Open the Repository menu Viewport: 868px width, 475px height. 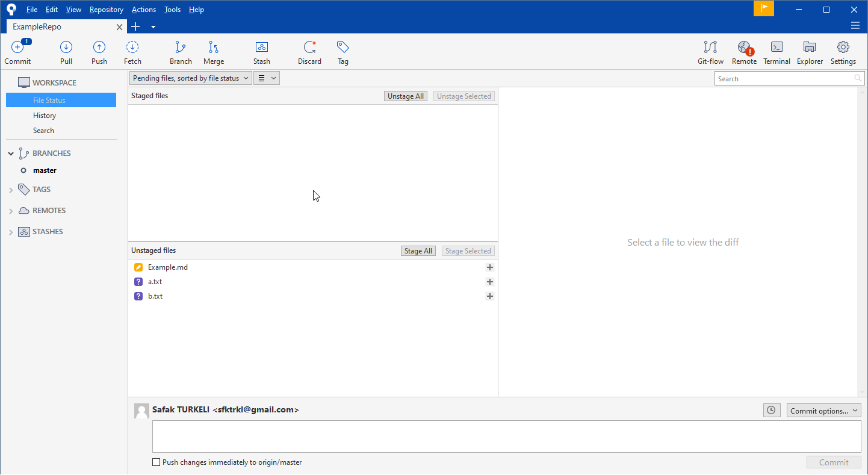(107, 10)
